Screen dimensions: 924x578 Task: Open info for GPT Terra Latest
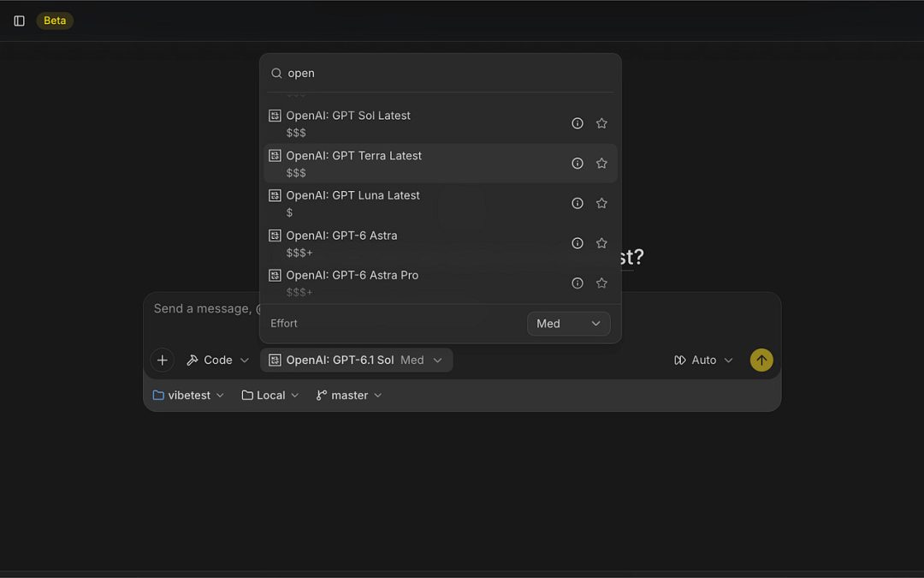(577, 164)
